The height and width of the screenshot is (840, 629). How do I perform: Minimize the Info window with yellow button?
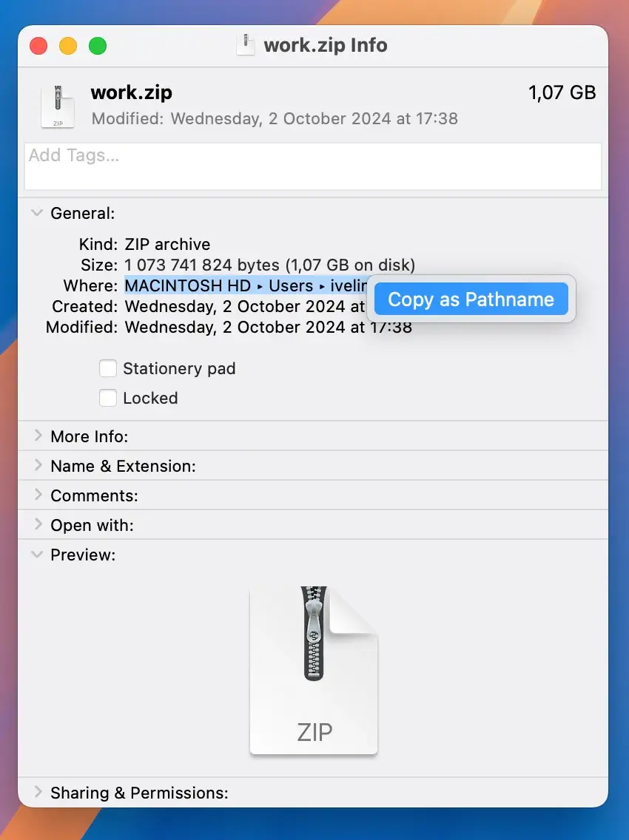pyautogui.click(x=68, y=46)
